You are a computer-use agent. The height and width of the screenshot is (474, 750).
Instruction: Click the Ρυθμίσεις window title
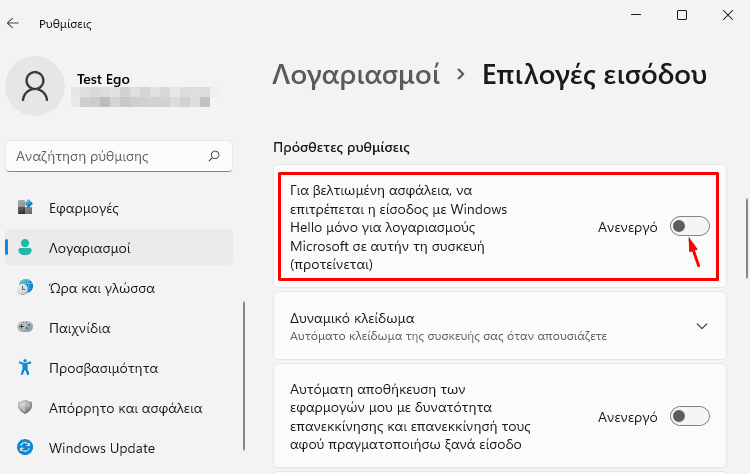[65, 23]
